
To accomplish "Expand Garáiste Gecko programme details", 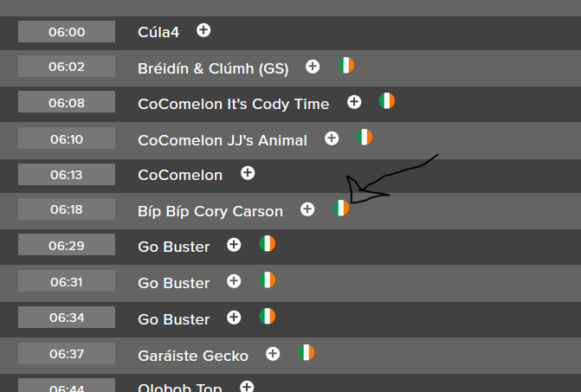I will (x=273, y=354).
